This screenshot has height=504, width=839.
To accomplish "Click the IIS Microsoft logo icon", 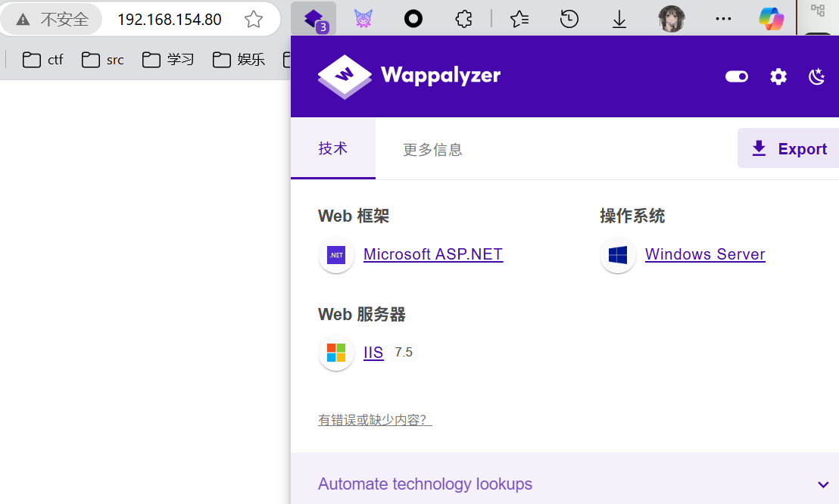I will click(x=336, y=353).
